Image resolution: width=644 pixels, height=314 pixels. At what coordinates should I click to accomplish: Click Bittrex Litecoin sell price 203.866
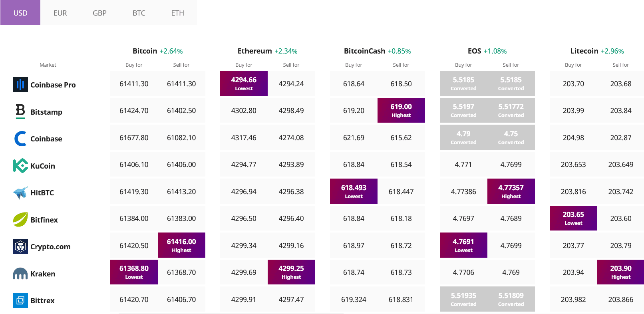point(621,299)
